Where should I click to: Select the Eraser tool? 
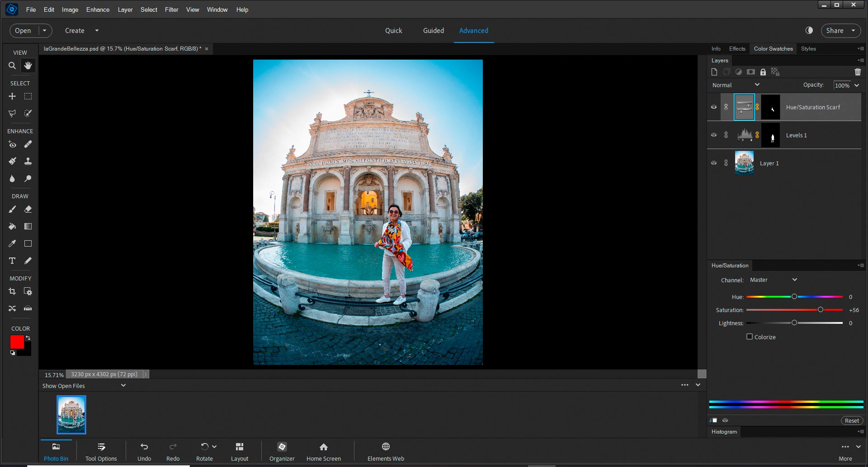tap(28, 210)
